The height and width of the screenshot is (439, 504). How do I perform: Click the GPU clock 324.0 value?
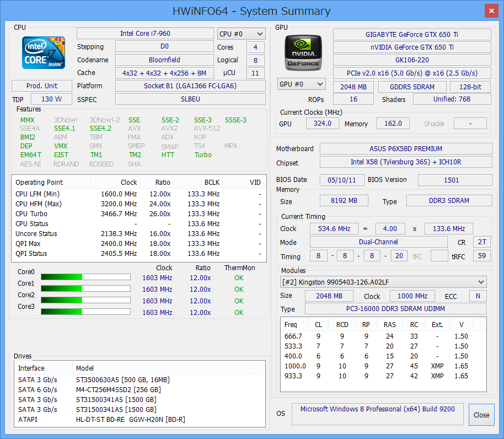pyautogui.click(x=323, y=124)
